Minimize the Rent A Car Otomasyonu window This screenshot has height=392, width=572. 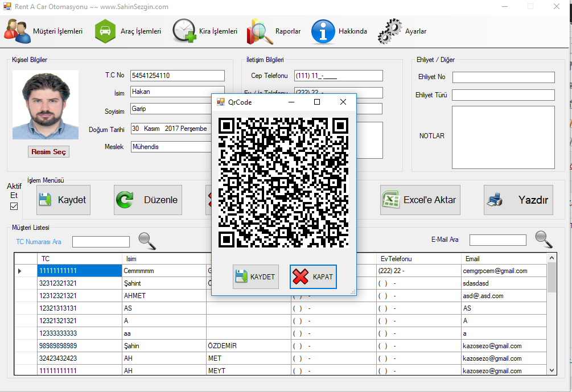[x=505, y=7]
